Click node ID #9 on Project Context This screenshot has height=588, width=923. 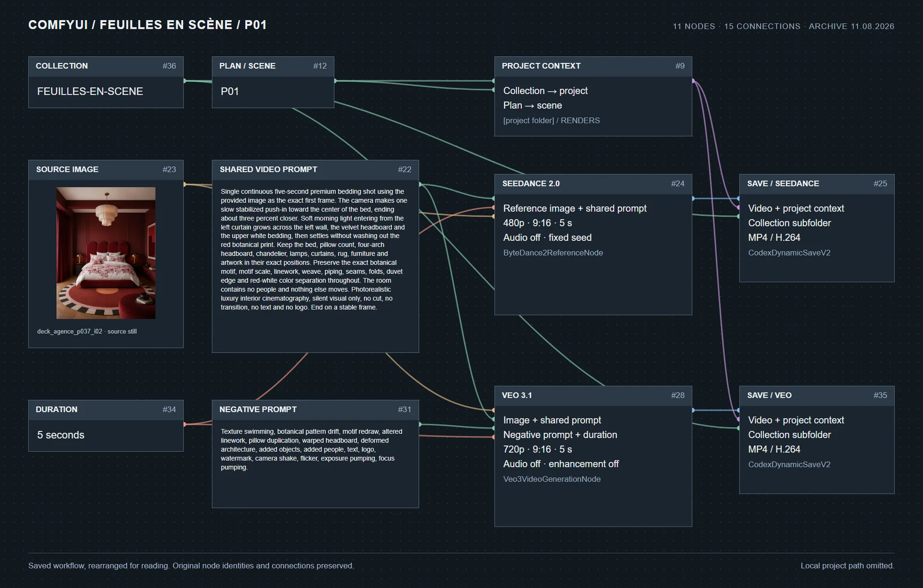tap(680, 66)
